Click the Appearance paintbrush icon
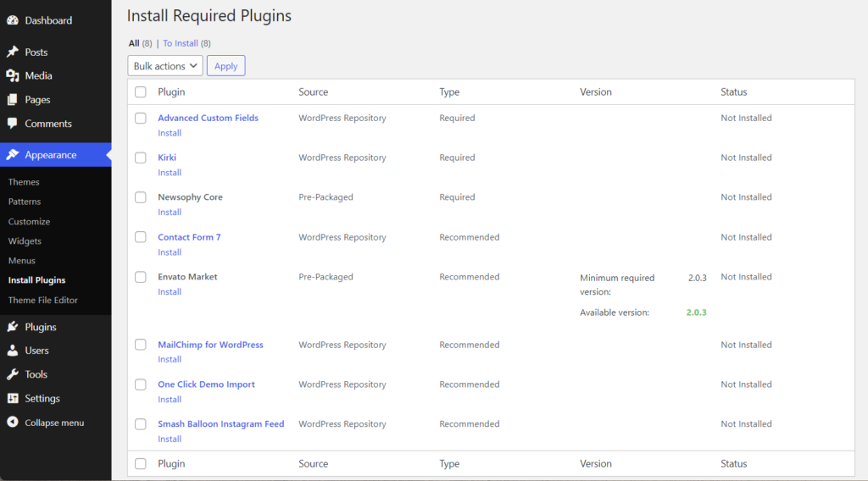Image resolution: width=868 pixels, height=481 pixels. point(13,155)
